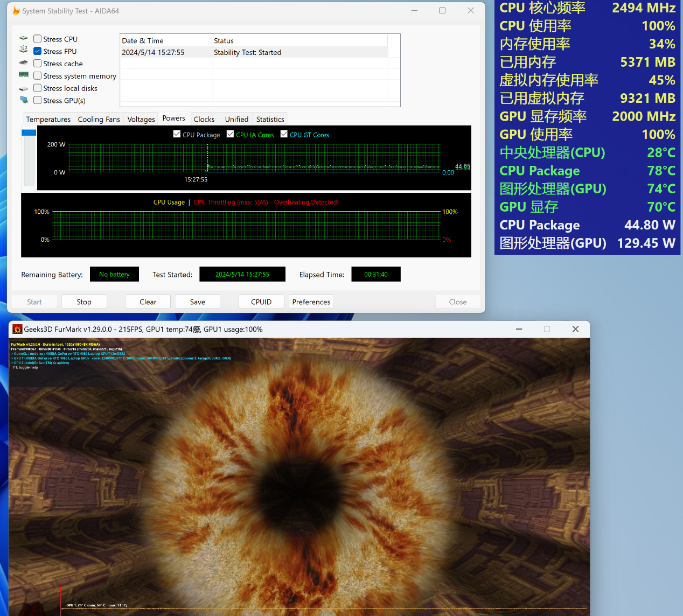Enable the Stress CPU checkbox
The image size is (683, 616).
coord(38,39)
